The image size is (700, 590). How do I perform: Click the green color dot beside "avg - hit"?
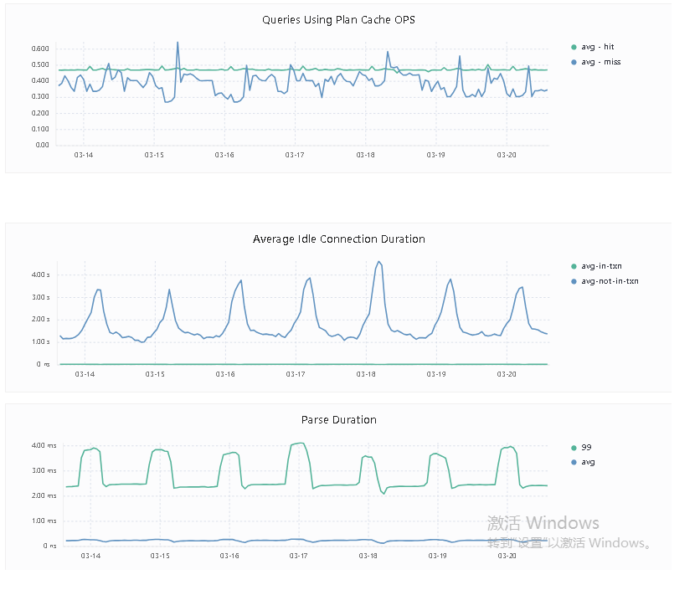(x=574, y=47)
